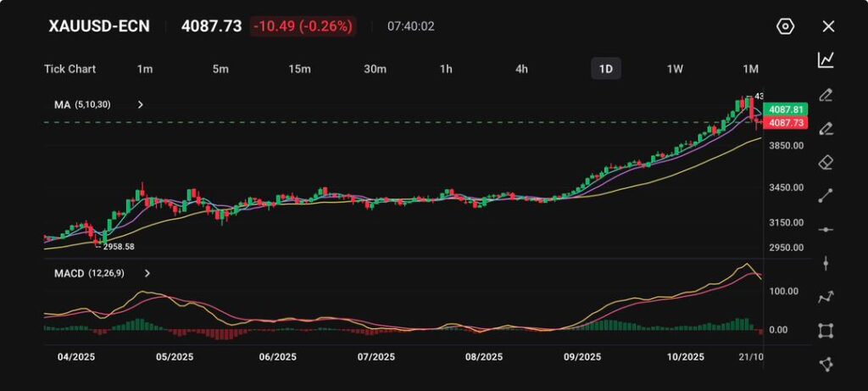Image resolution: width=868 pixels, height=391 pixels.
Task: Click the green 4087.81 price label
Action: (785, 109)
